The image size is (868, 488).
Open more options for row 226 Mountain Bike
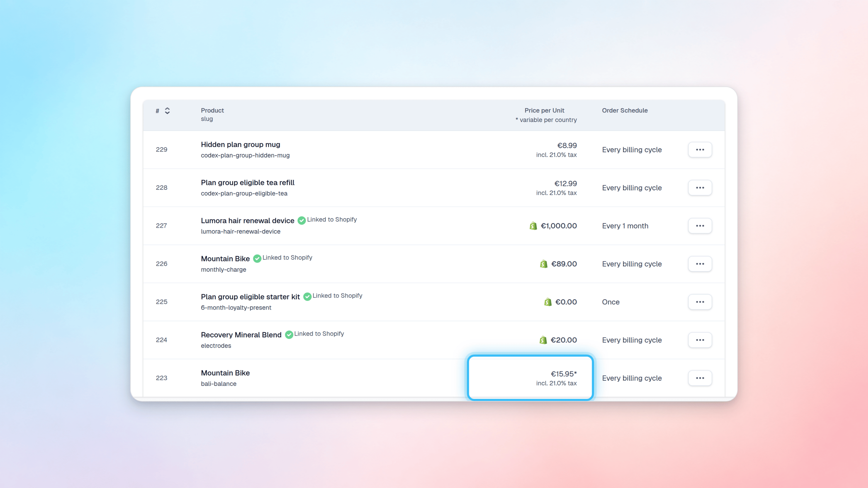coord(700,264)
